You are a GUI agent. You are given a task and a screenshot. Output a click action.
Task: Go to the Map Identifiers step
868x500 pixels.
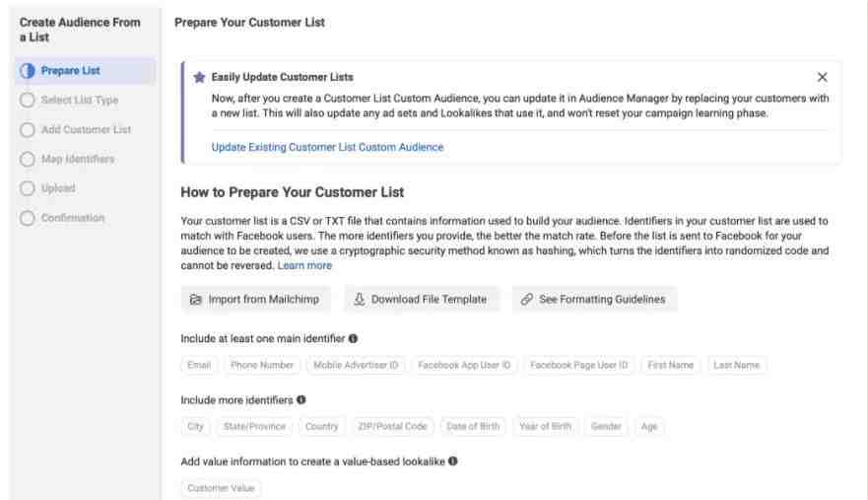(x=79, y=159)
